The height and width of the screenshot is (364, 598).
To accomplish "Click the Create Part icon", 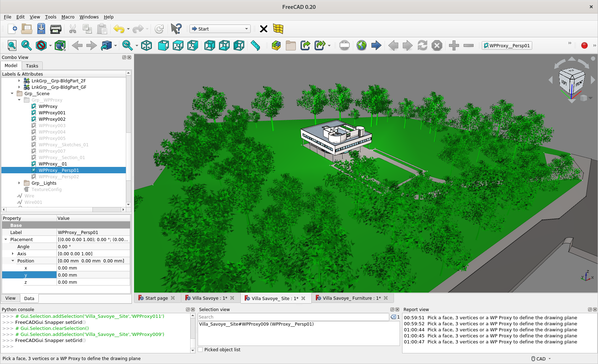I will tap(276, 45).
